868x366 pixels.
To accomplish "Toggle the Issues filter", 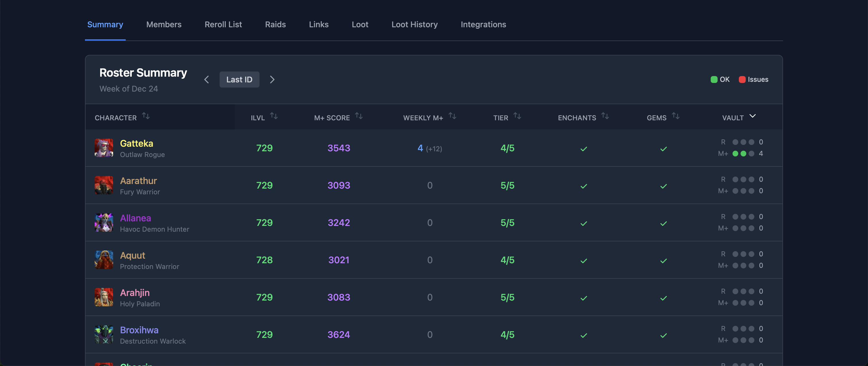I will pos(754,79).
